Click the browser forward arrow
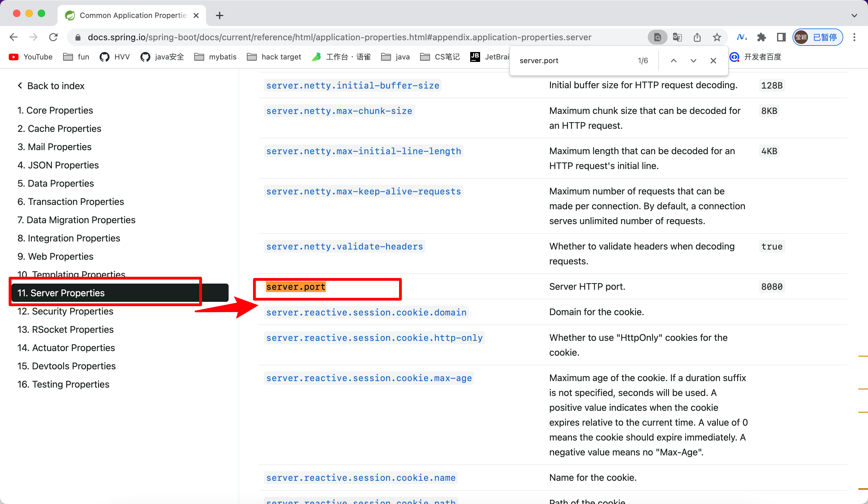The width and height of the screenshot is (868, 504). pos(33,37)
